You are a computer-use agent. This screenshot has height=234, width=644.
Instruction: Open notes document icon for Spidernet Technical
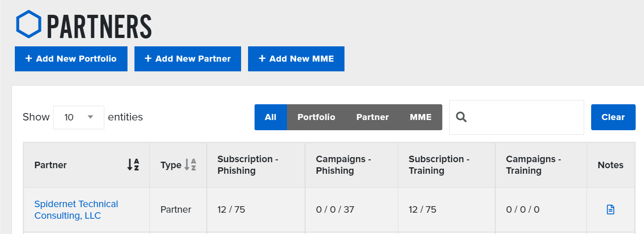click(x=611, y=209)
